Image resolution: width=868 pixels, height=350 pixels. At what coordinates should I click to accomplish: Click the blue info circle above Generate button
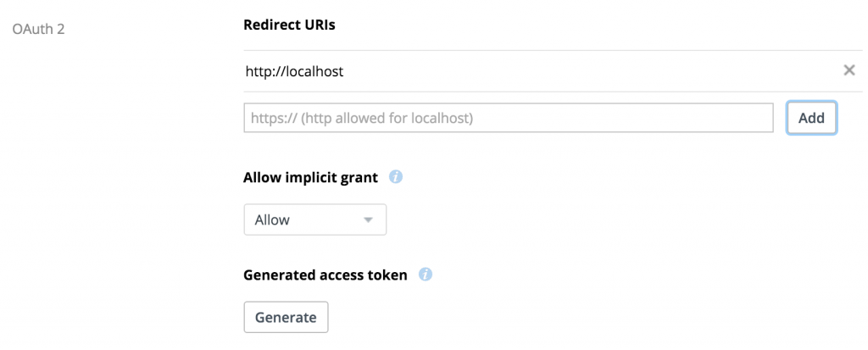(425, 274)
